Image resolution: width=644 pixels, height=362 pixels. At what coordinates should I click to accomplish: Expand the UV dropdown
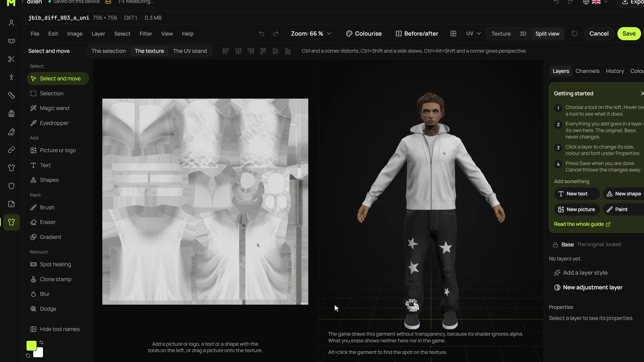(x=473, y=34)
